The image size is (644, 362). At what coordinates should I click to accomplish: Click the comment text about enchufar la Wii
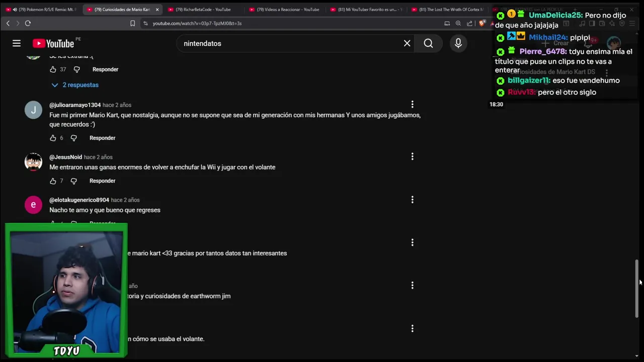tap(163, 167)
